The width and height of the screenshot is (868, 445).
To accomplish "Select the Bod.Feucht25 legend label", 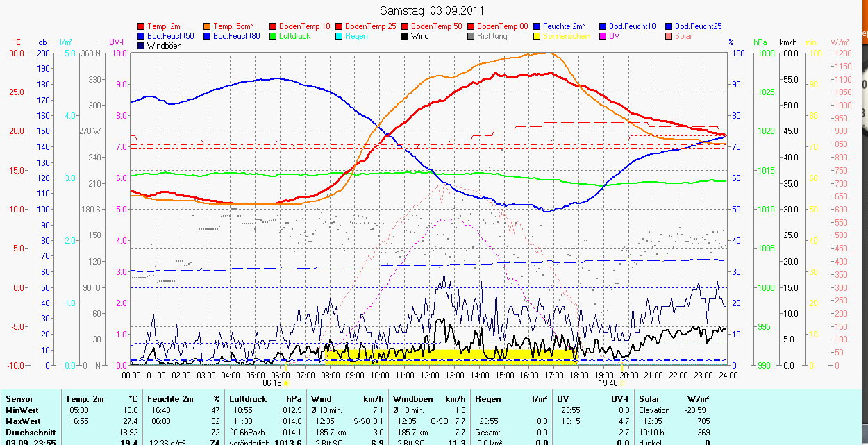I will pyautogui.click(x=698, y=26).
